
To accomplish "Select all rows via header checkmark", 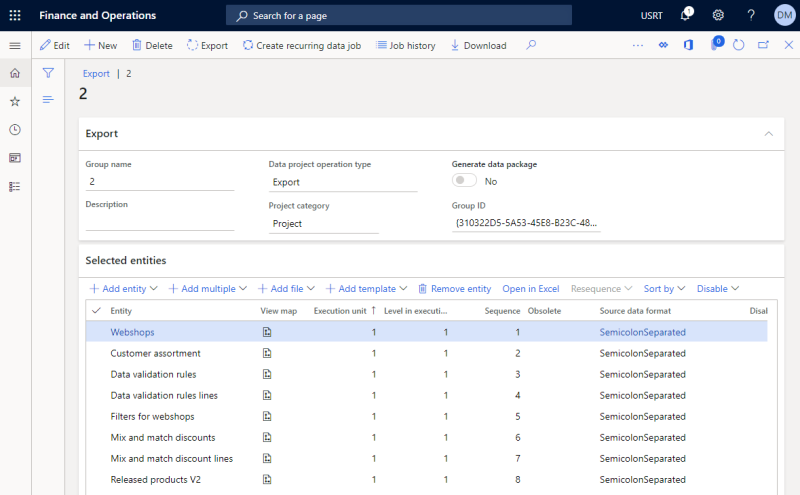I will [x=96, y=311].
